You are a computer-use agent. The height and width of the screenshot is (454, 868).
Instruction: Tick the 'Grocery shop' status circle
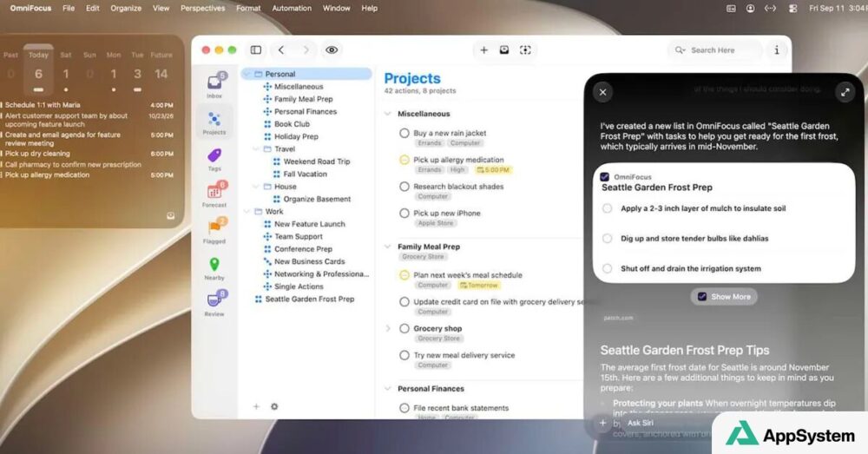(x=404, y=328)
